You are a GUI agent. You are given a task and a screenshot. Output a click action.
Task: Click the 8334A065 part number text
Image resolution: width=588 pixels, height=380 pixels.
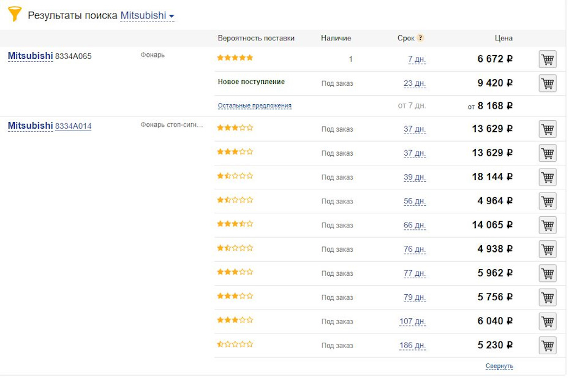click(73, 56)
